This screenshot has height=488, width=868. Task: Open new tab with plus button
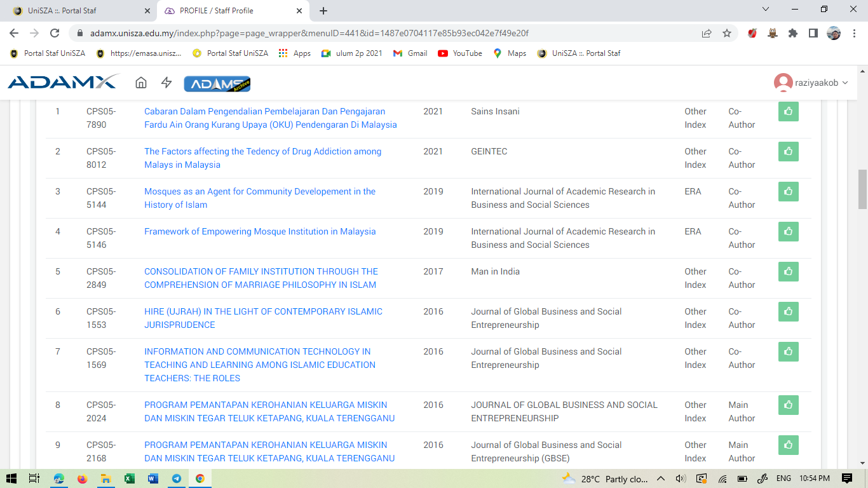323,11
